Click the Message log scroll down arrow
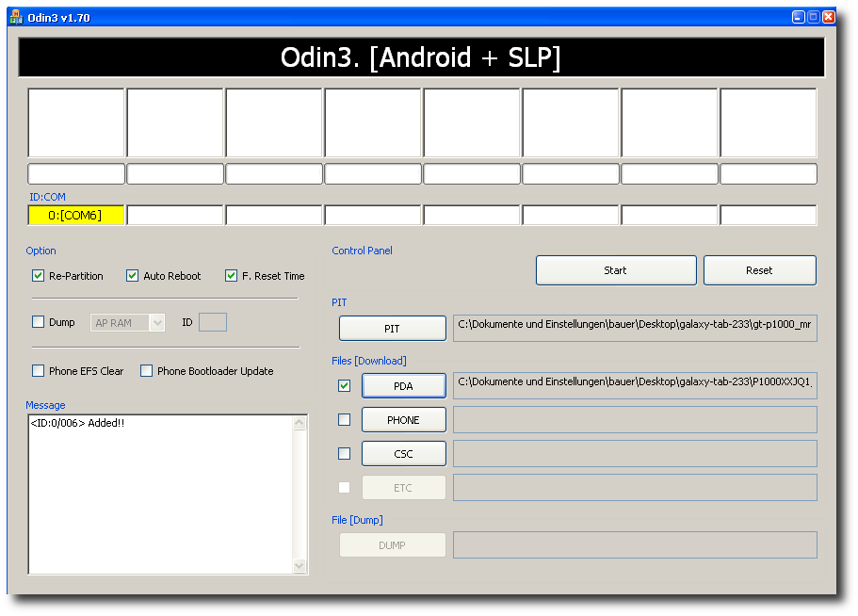The width and height of the screenshot is (858, 616). coord(299,566)
